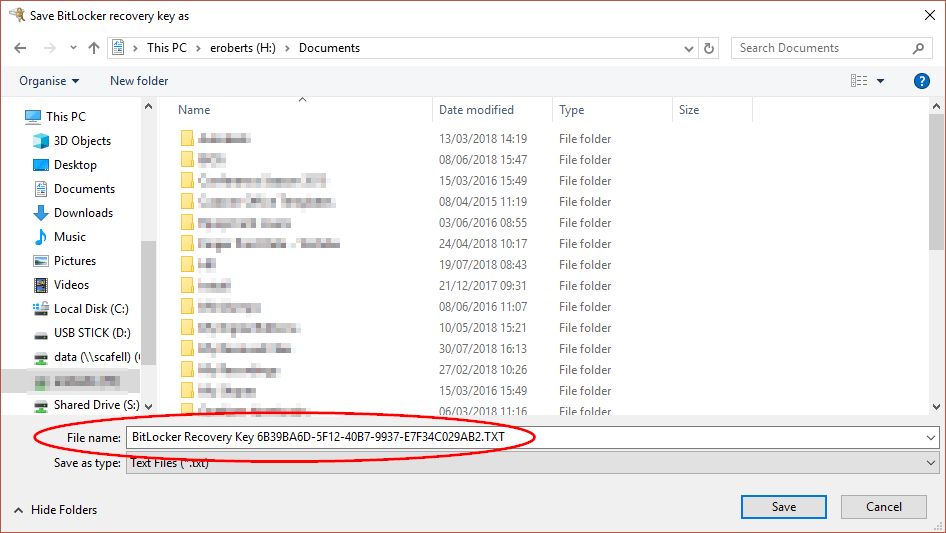Screen dimensions: 946x533
Task: Select USB STICK (D:) drive
Action: click(92, 333)
